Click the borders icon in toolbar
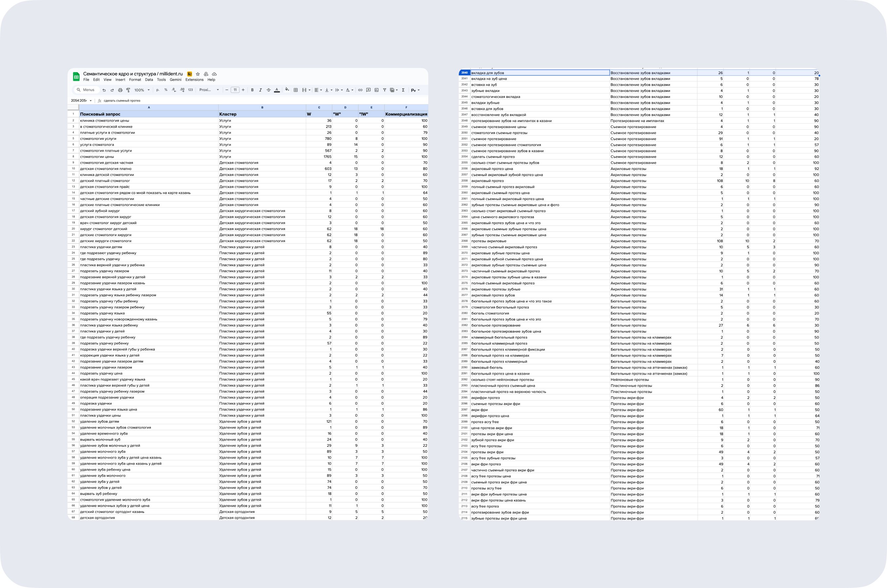The height and width of the screenshot is (588, 887). [x=296, y=90]
